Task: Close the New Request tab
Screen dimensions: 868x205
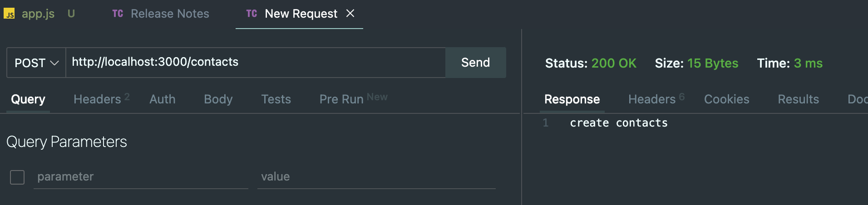Action: point(350,14)
